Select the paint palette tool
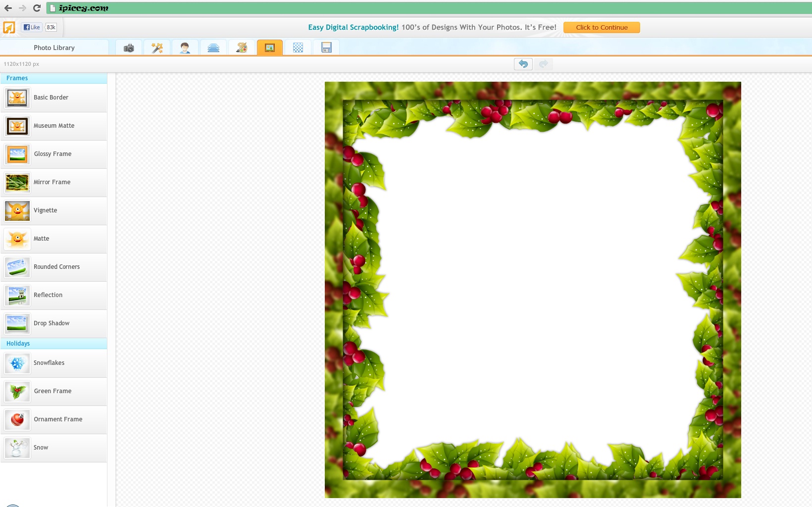The image size is (812, 507). pyautogui.click(x=242, y=48)
